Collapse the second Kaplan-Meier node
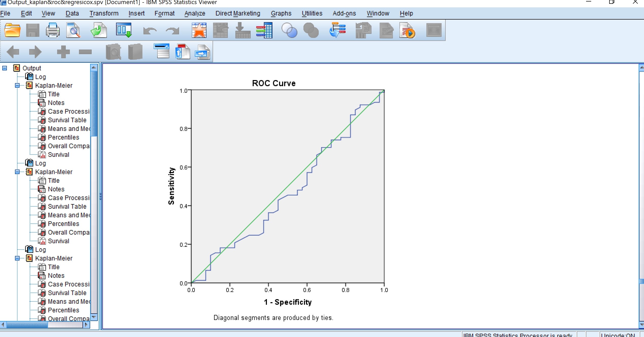644x337 pixels. (17, 172)
